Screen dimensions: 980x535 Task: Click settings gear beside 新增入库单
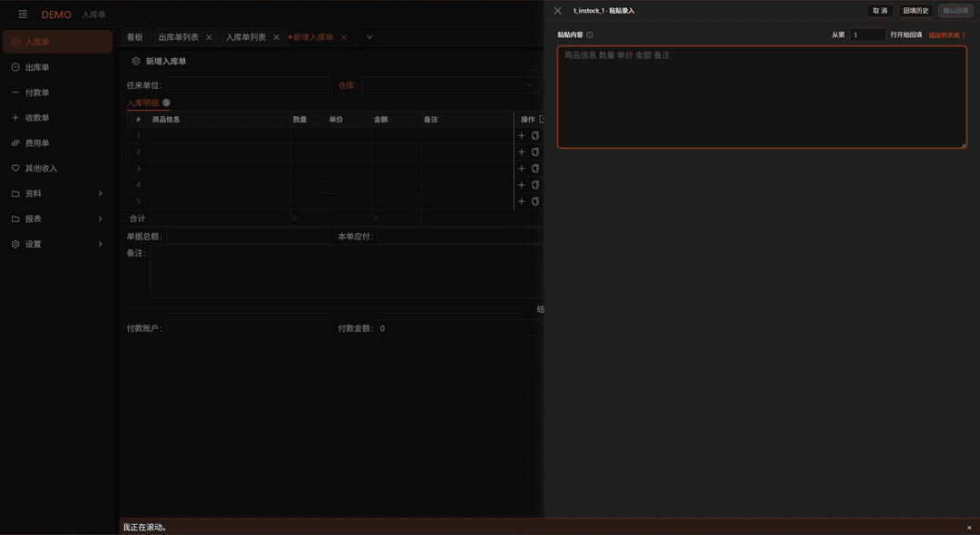tap(136, 61)
